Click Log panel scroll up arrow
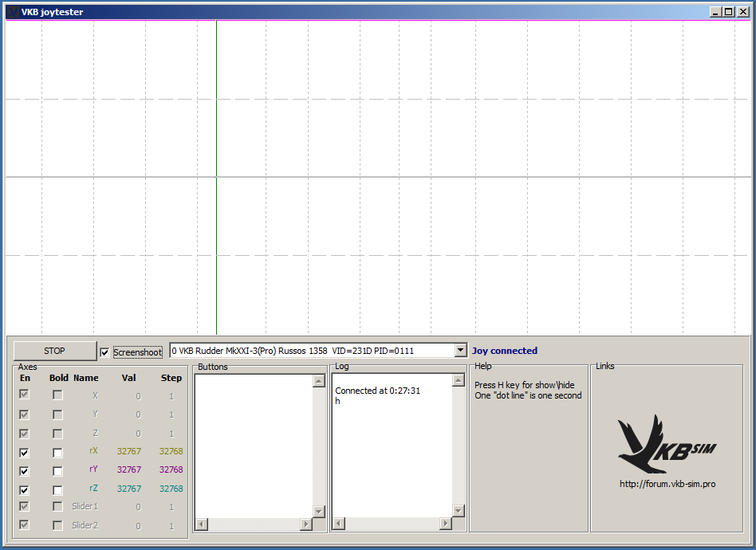 point(459,380)
